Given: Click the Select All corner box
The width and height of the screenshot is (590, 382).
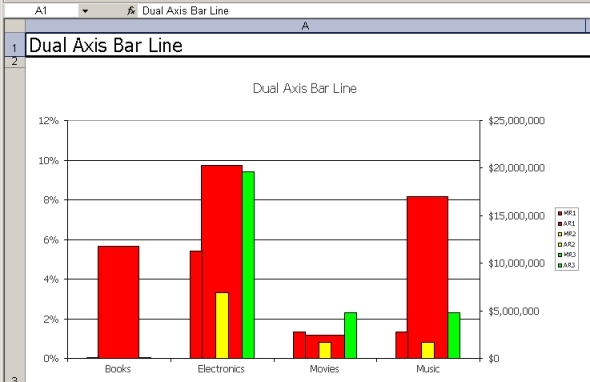Looking at the screenshot, I should [x=15, y=26].
